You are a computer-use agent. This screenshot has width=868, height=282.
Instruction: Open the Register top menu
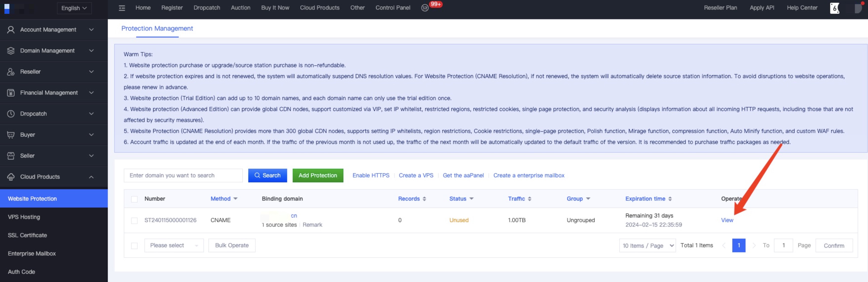pos(172,8)
